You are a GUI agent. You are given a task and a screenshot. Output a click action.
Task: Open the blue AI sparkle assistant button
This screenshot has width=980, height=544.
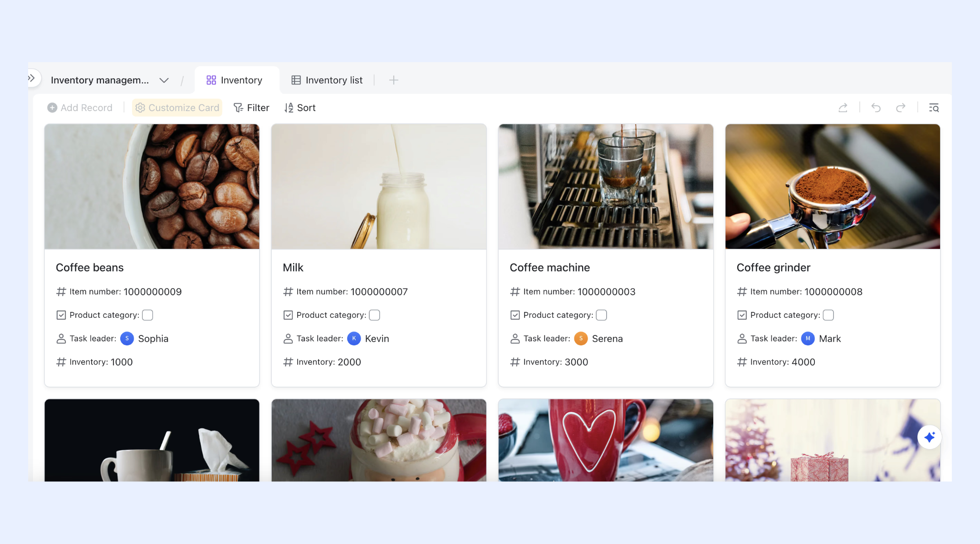pyautogui.click(x=929, y=437)
